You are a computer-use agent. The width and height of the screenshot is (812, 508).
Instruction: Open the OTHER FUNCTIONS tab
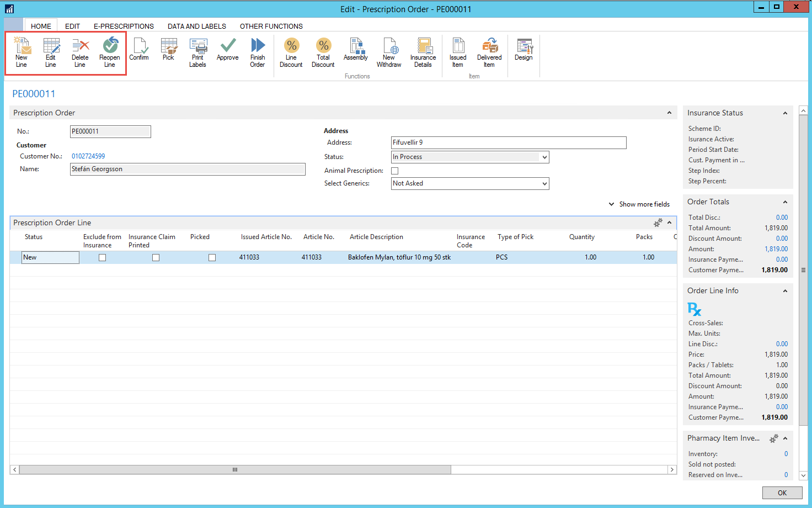point(271,26)
